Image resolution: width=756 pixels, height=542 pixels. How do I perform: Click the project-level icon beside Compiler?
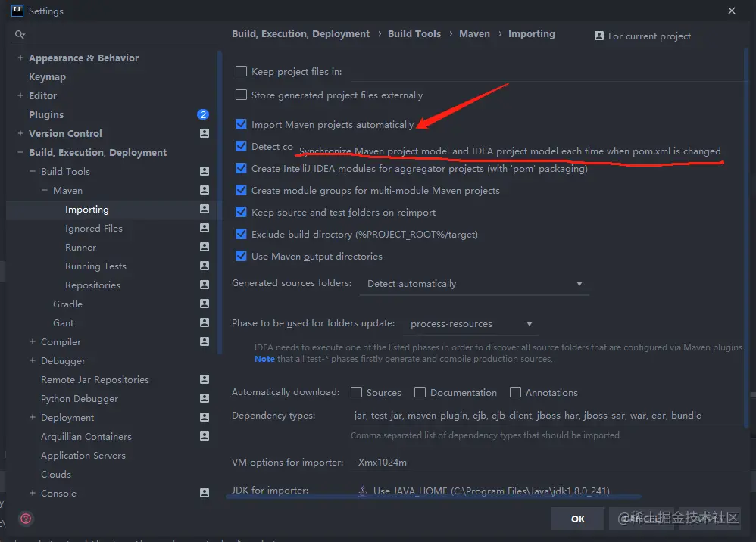click(205, 341)
